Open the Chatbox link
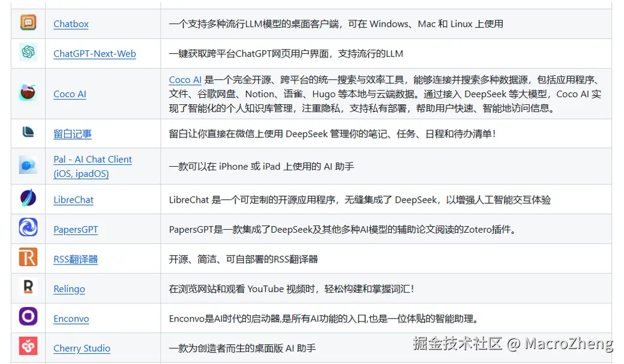624x364 pixels. [x=71, y=24]
